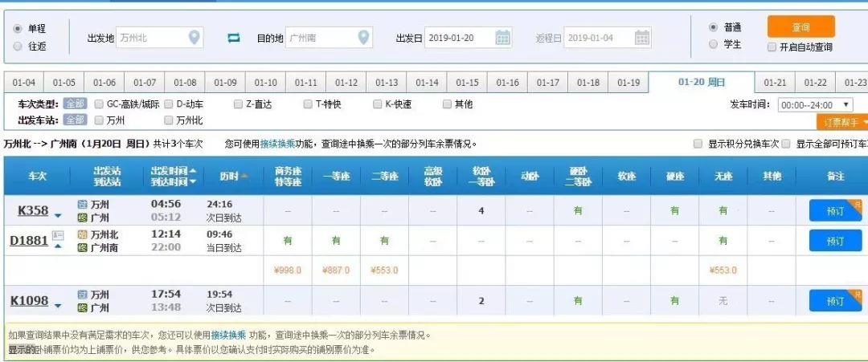This screenshot has width=868, height=362.
Task: Select the 往返 round-trip radio button
Action: tap(18, 47)
